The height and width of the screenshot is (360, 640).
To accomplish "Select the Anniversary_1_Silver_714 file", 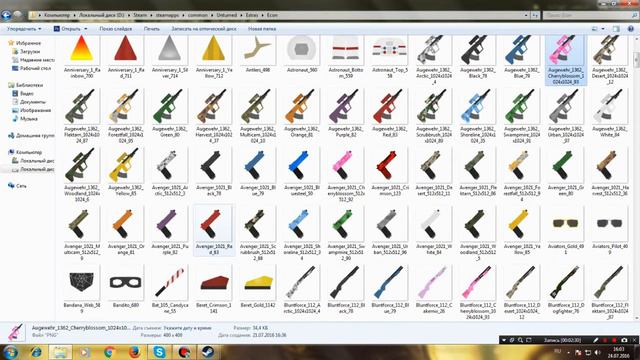I will point(170,56).
